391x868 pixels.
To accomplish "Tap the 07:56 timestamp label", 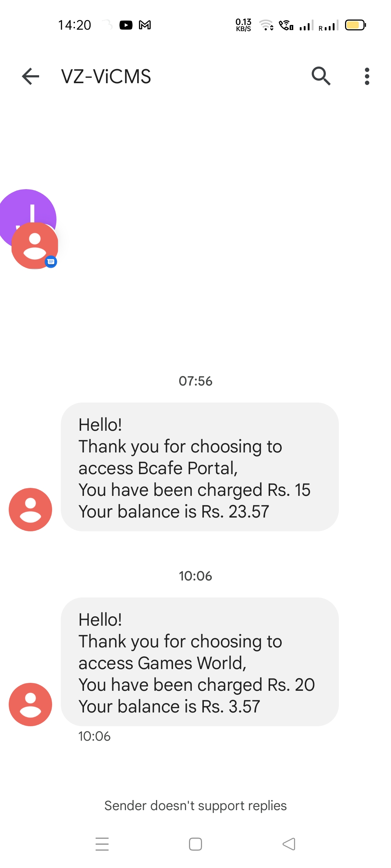I will coord(195,381).
